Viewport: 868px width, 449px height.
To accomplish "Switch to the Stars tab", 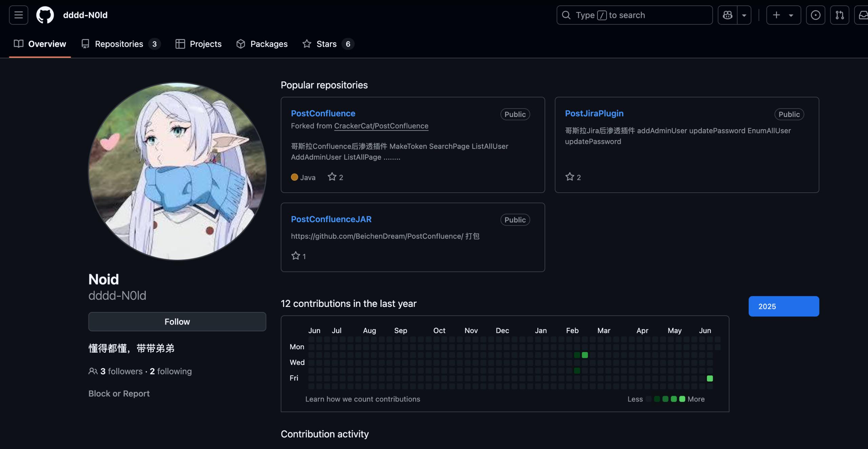I will (328, 44).
